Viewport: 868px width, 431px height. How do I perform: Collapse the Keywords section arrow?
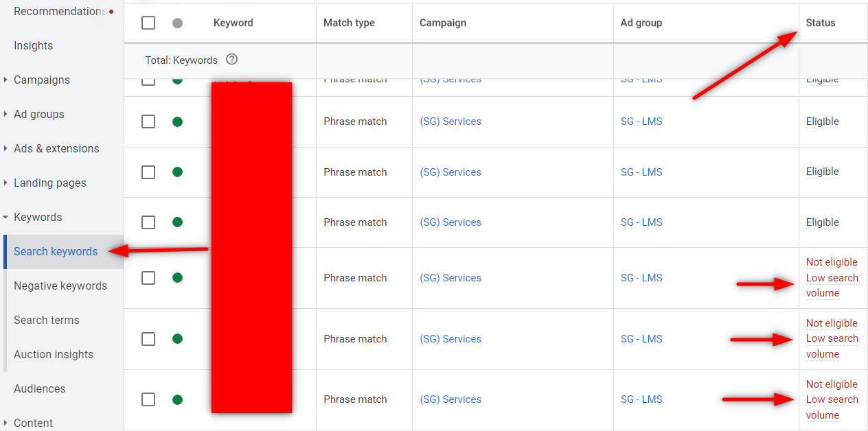[5, 217]
